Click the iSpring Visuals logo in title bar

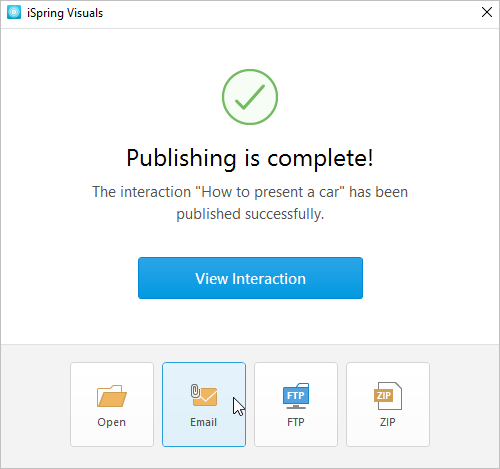(14, 13)
